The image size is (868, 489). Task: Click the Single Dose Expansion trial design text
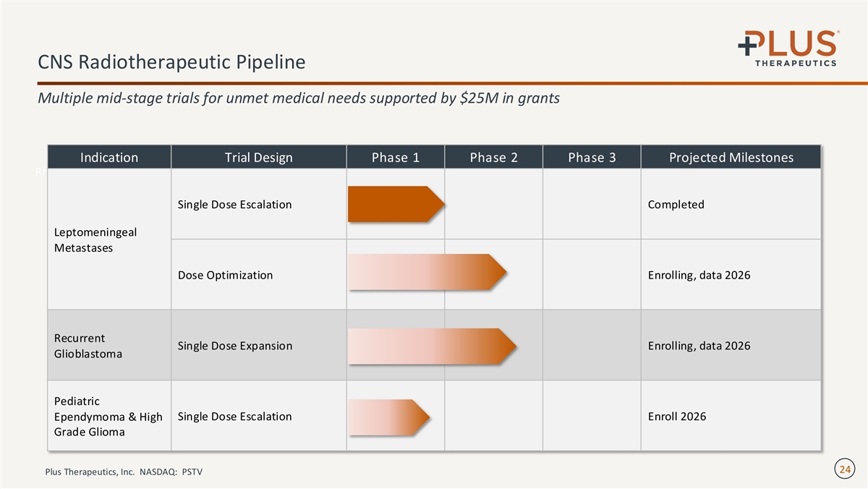click(x=234, y=346)
